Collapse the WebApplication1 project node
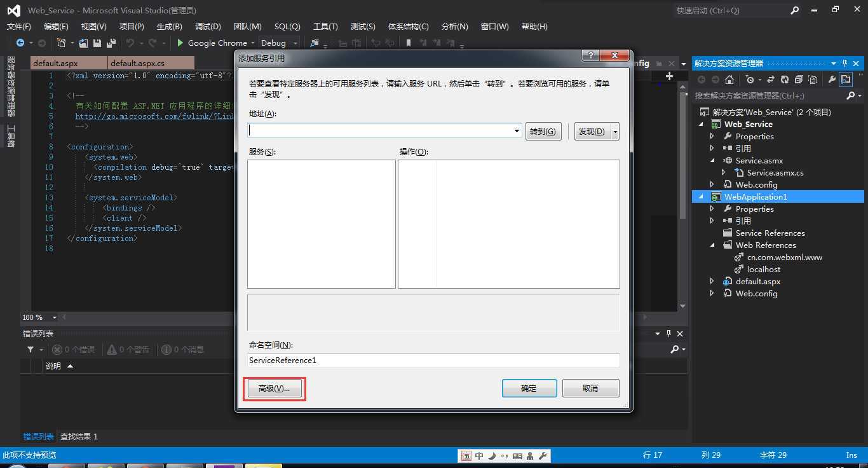Screen dimensions: 868x468 (702, 196)
